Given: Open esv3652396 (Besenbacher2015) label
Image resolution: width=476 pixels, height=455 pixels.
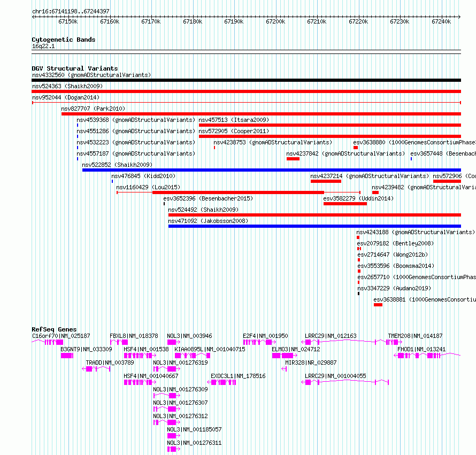Looking at the screenshot, I should 208,198.
